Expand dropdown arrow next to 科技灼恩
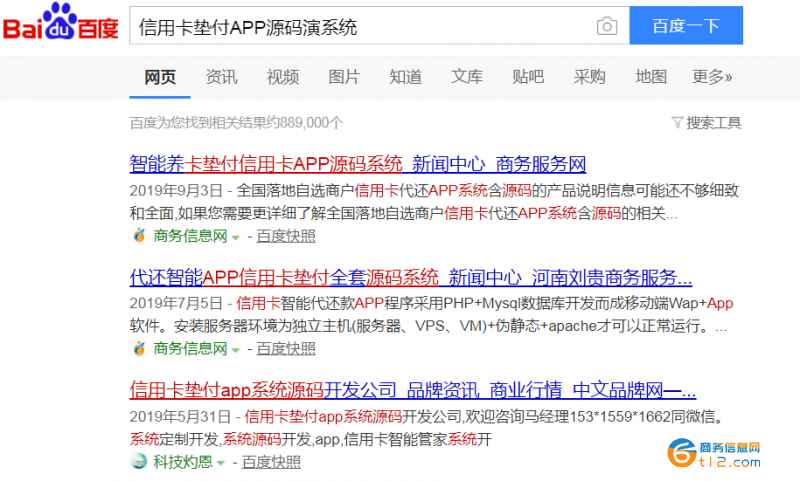This screenshot has width=800, height=481. click(x=220, y=464)
